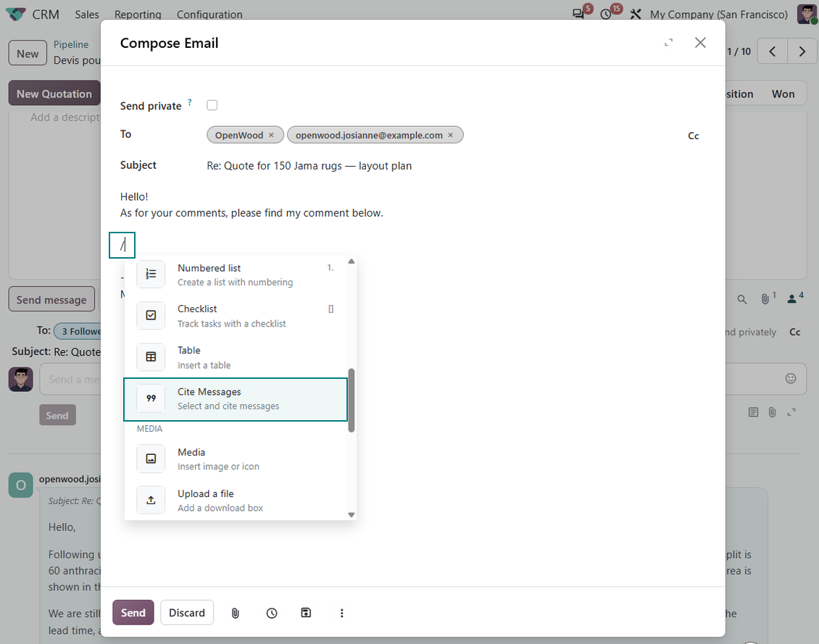This screenshot has height=644, width=819.
Task: Click scroll-up arrow in command list
Action: (x=352, y=261)
